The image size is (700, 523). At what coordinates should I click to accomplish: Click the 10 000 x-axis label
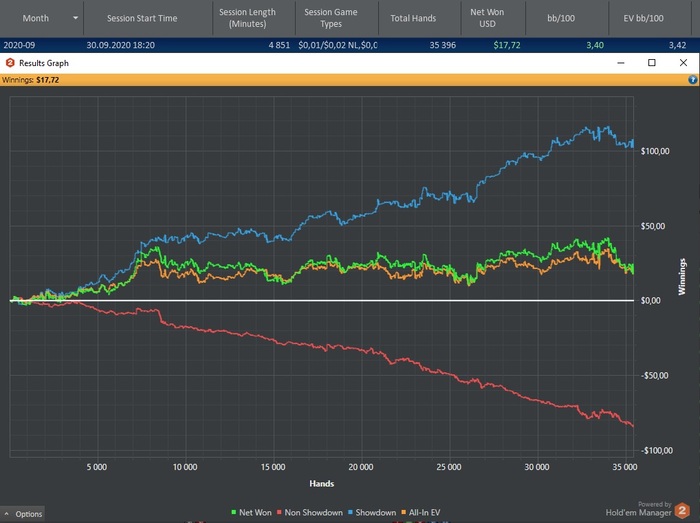click(185, 467)
